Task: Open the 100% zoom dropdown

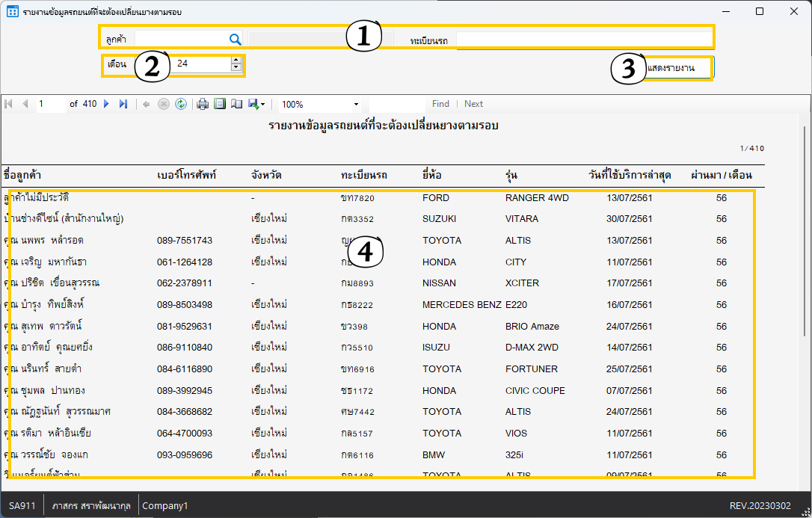Action: click(x=356, y=105)
